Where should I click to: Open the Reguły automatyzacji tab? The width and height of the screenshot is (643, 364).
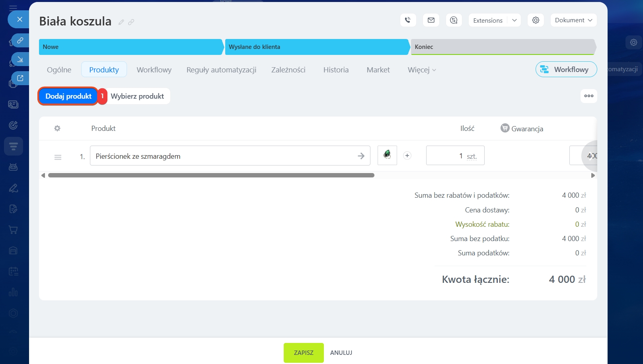tap(221, 70)
